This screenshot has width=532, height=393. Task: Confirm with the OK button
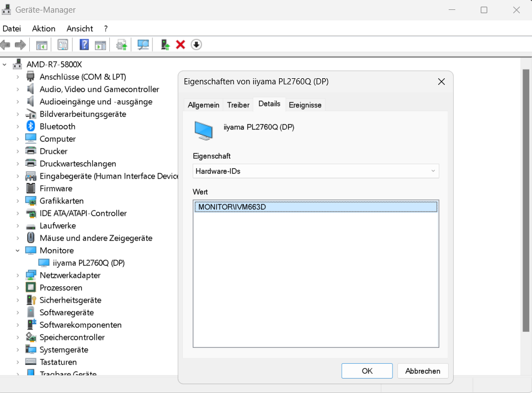367,371
